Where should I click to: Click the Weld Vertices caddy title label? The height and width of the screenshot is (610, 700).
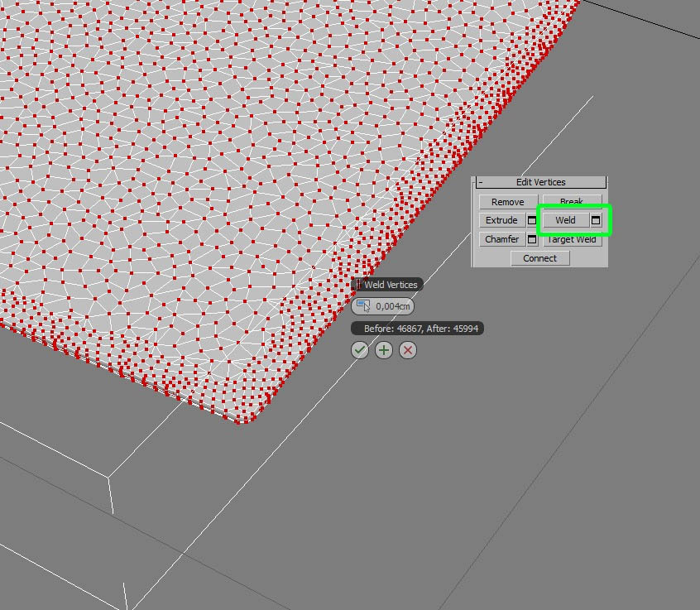tap(391, 285)
